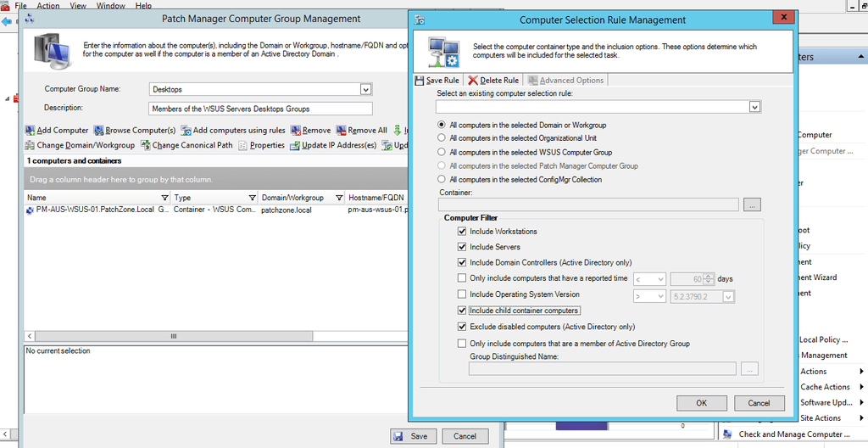The image size is (868, 448).
Task: Open the File menu
Action: click(20, 6)
